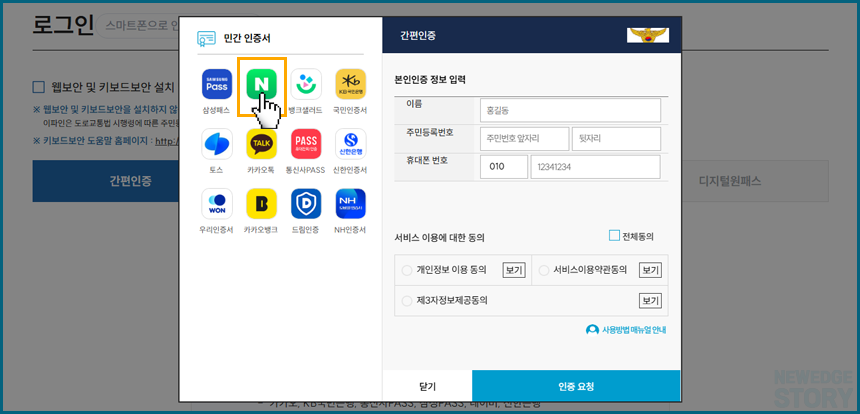
Task: View the 서비스이용약관동의 terms with 보기
Action: (x=650, y=270)
